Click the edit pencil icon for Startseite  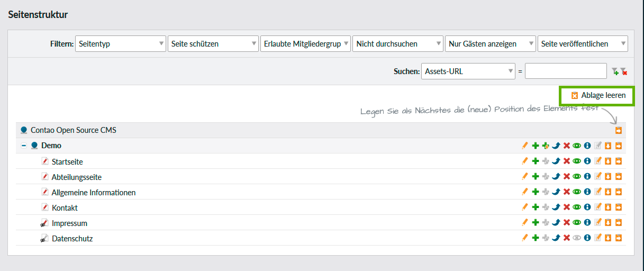tap(525, 161)
